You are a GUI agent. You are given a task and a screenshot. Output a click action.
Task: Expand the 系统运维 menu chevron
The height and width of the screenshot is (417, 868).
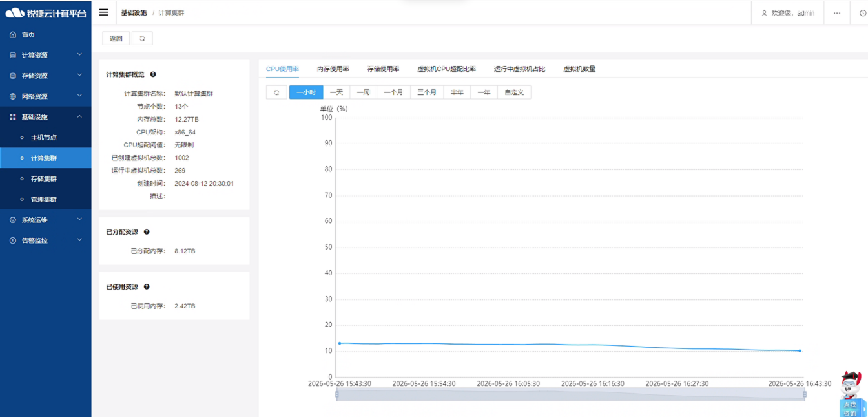(79, 219)
